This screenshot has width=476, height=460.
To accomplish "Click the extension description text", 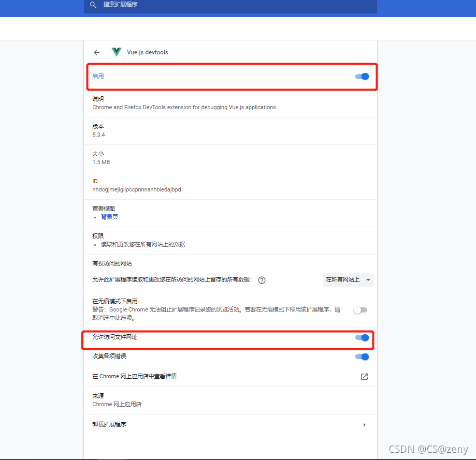I will pyautogui.click(x=185, y=107).
